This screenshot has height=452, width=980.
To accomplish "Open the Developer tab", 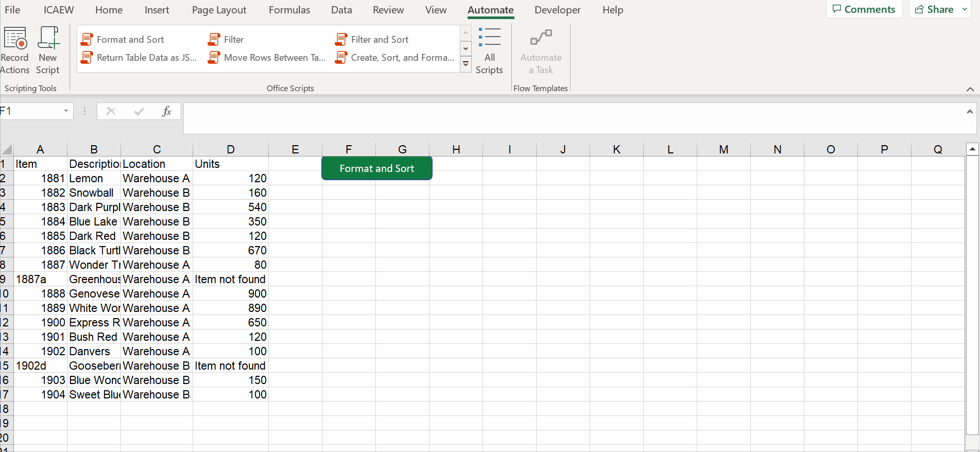I will point(557,10).
